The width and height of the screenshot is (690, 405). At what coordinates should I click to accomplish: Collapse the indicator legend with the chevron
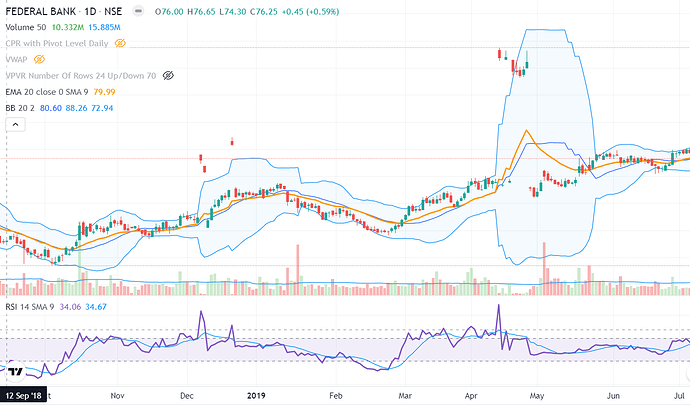[15, 125]
